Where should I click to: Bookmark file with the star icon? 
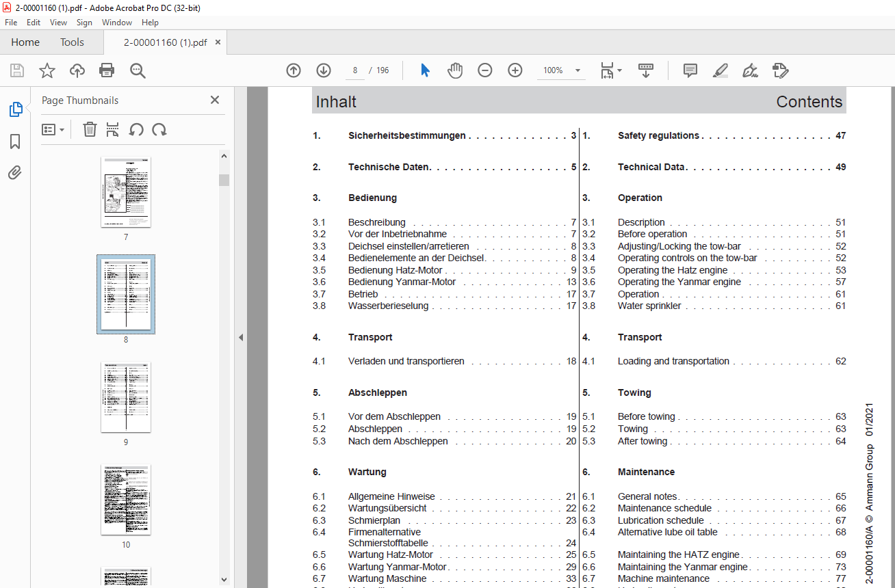(x=47, y=70)
